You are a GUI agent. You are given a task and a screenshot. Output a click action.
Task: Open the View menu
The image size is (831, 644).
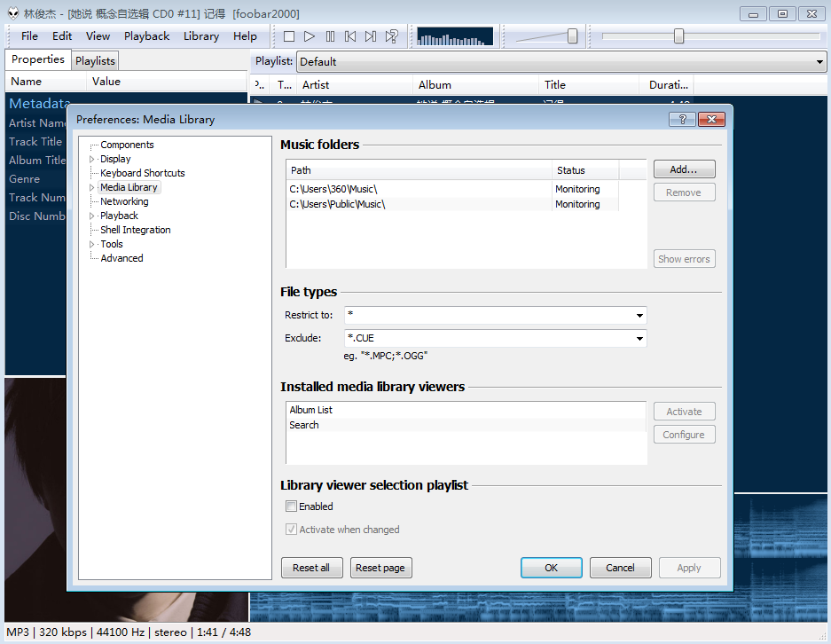point(98,36)
